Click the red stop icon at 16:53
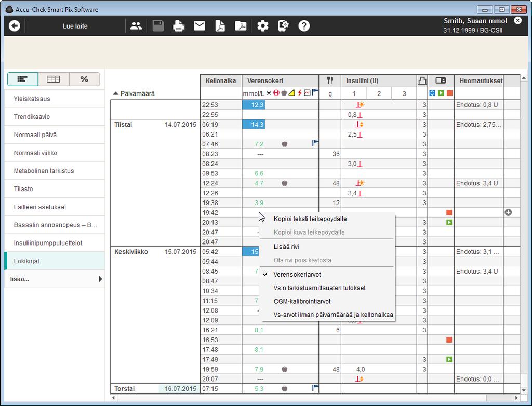 449,340
